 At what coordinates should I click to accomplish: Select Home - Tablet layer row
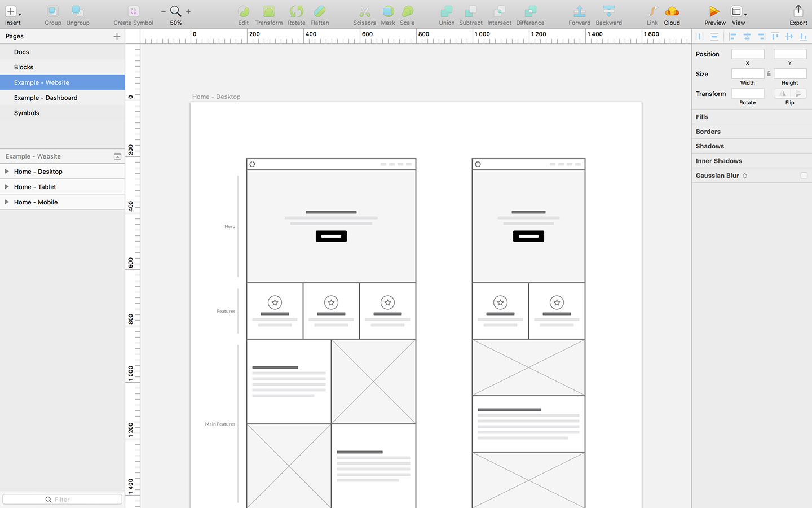pos(62,187)
